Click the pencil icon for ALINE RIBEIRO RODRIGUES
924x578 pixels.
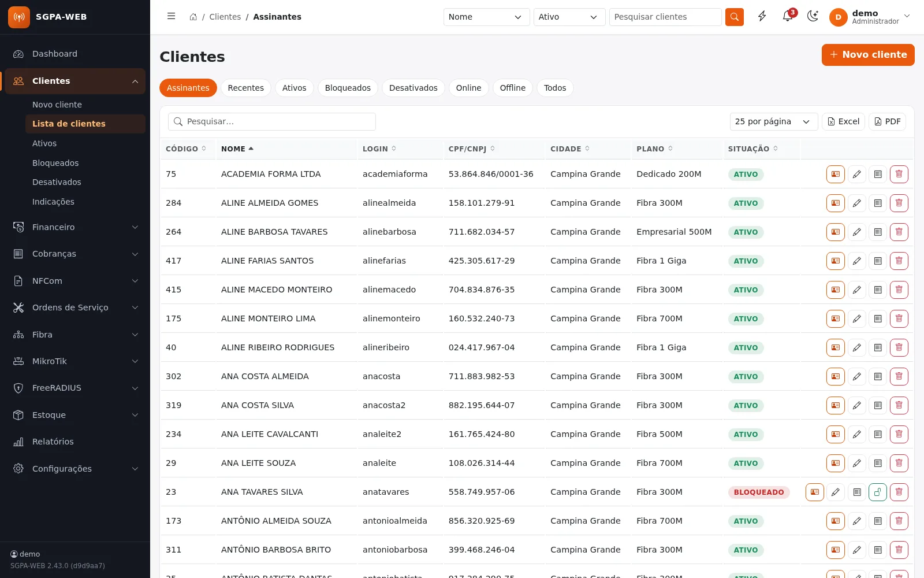point(857,347)
